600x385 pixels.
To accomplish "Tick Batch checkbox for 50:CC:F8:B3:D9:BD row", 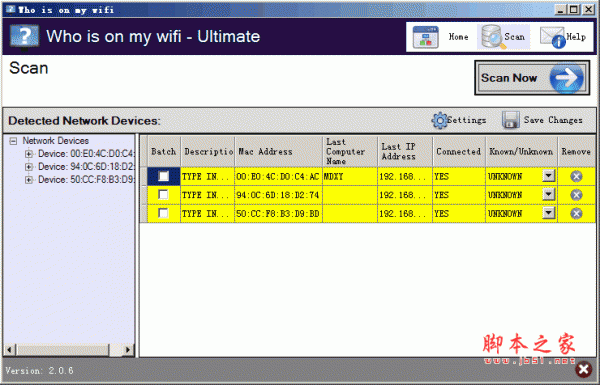I will [x=163, y=213].
